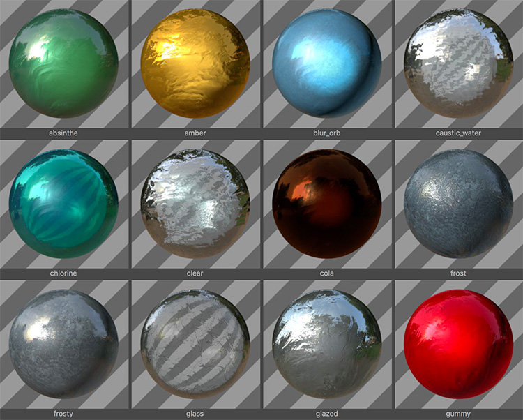Choose the cola dark brown material
The height and width of the screenshot is (420, 523).
pyautogui.click(x=327, y=204)
